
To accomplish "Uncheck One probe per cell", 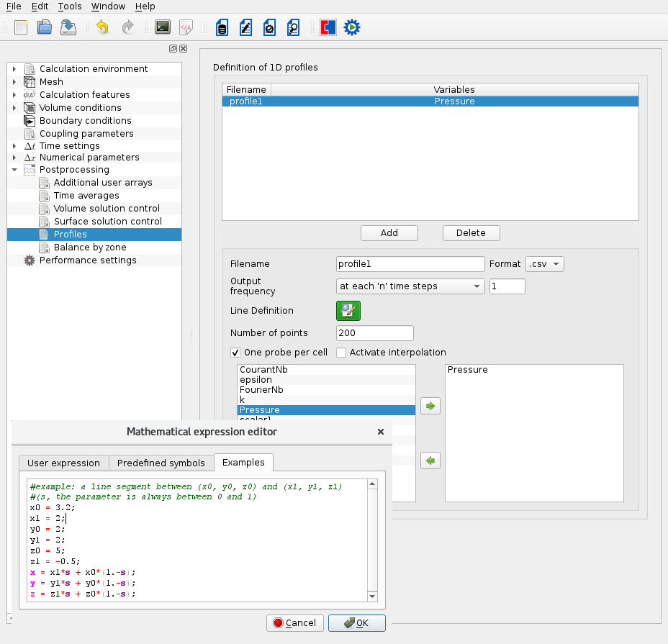I will pyautogui.click(x=235, y=353).
